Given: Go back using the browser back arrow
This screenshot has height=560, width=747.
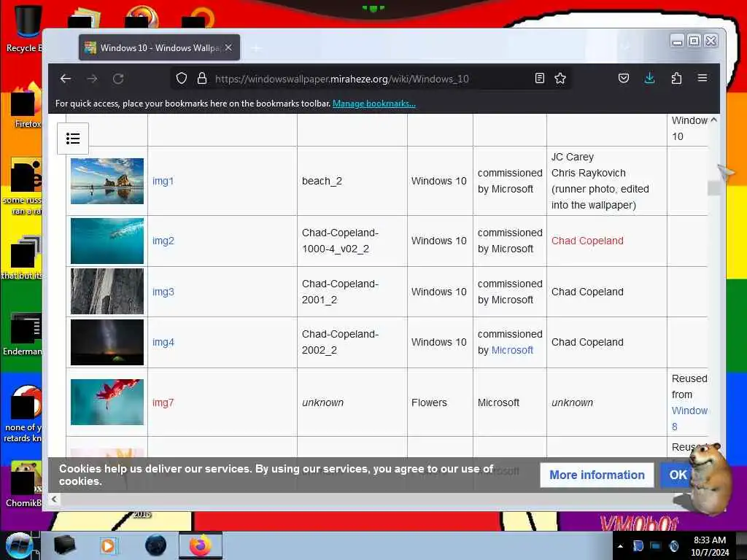Looking at the screenshot, I should (66, 79).
